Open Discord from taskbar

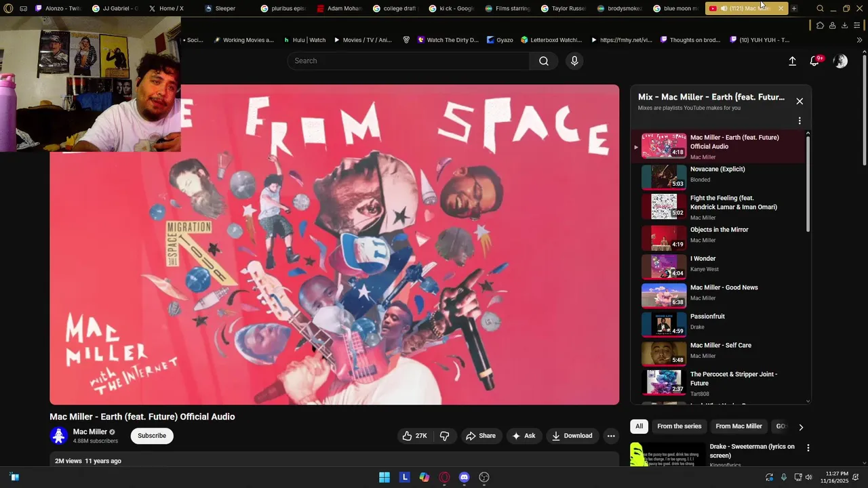tap(464, 477)
